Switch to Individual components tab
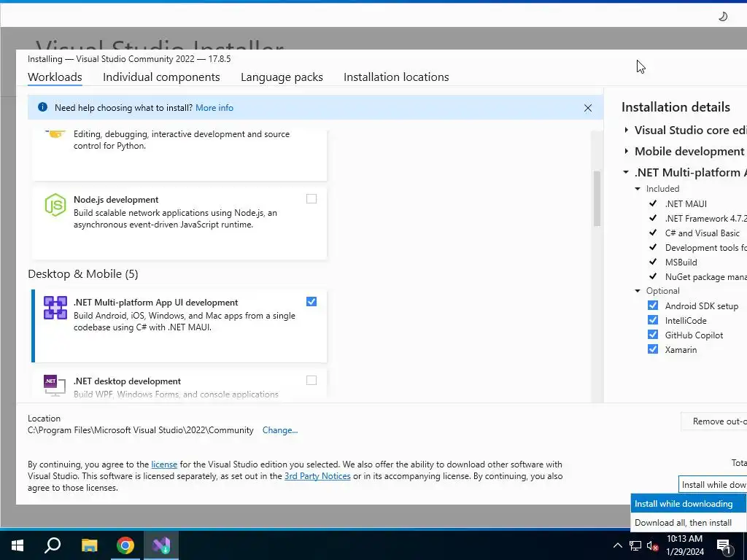The height and width of the screenshot is (560, 747). tap(161, 77)
